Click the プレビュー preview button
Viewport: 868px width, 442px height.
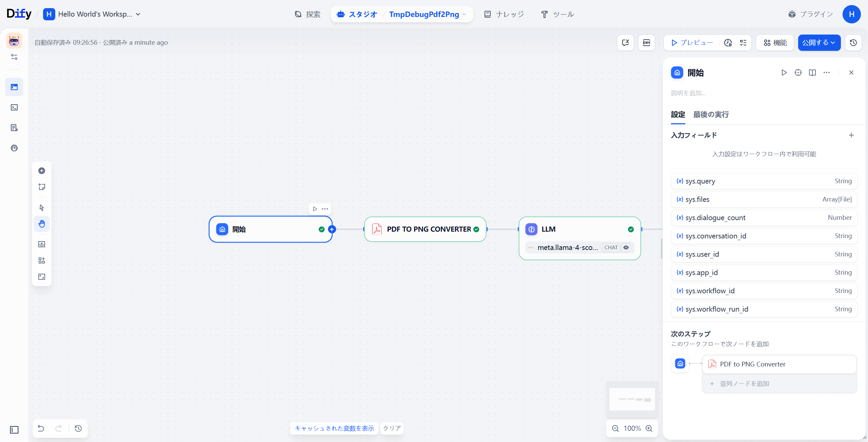point(692,43)
